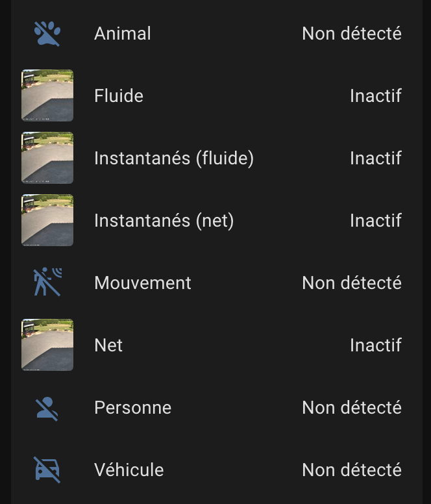This screenshot has width=431, height=504.
Task: Select the Fluide entity label
Action: point(119,95)
